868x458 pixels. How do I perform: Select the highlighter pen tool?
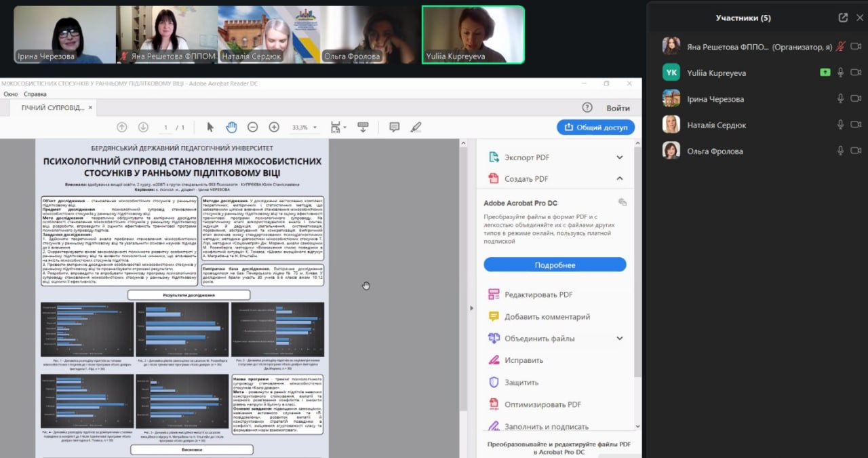(416, 127)
